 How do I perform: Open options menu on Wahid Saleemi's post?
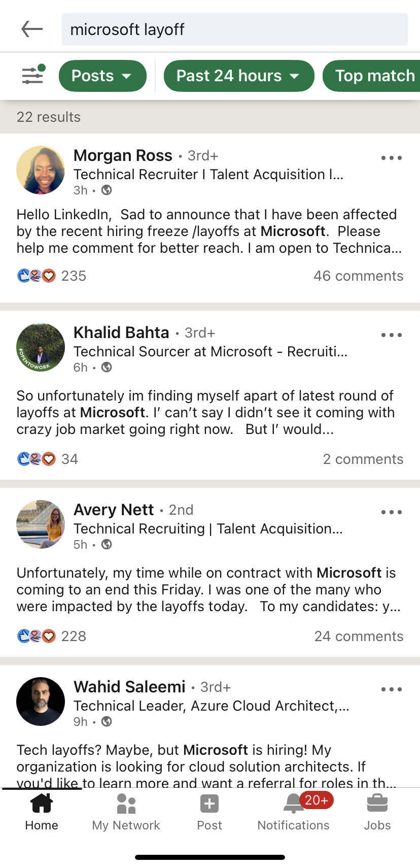[391, 689]
